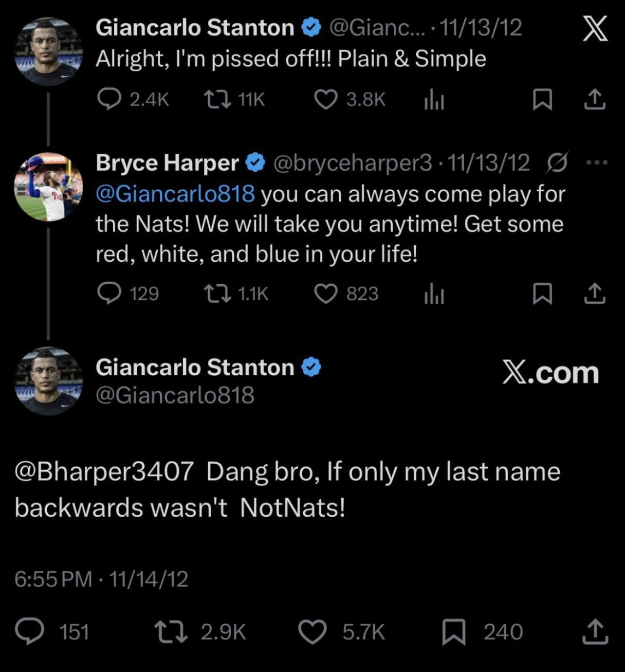
Task: Bookmark Stanton's "Plain & Simple" tweet
Action: coord(542,100)
